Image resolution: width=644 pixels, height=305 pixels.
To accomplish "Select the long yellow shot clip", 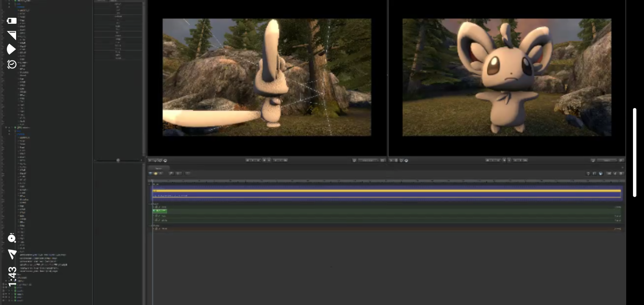I will [386, 191].
